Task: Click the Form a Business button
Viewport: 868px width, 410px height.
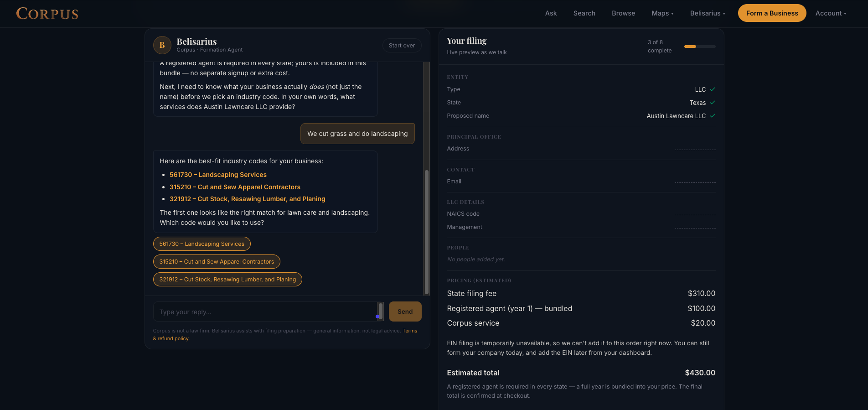Action: (x=772, y=13)
